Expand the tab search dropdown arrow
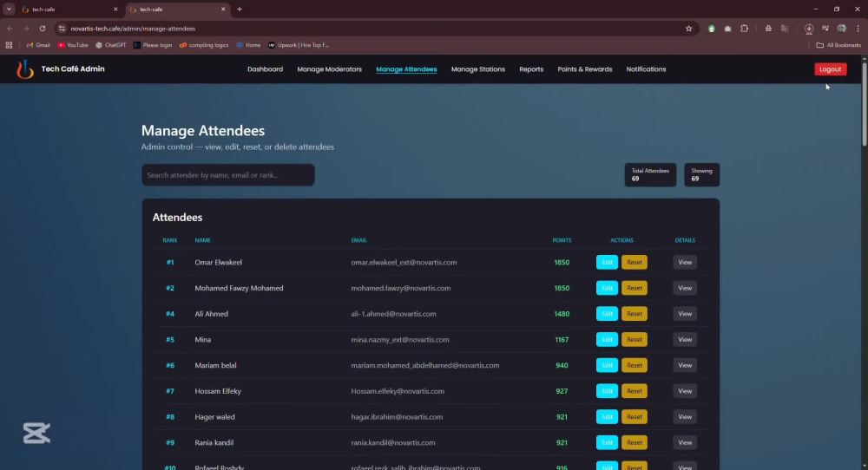Viewport: 868px width, 470px height. (9, 10)
